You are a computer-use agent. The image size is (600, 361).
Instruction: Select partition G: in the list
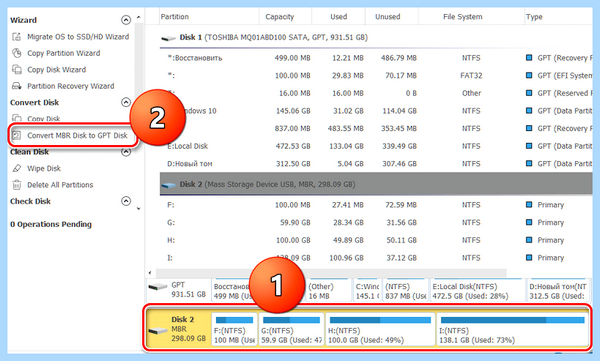click(376, 223)
